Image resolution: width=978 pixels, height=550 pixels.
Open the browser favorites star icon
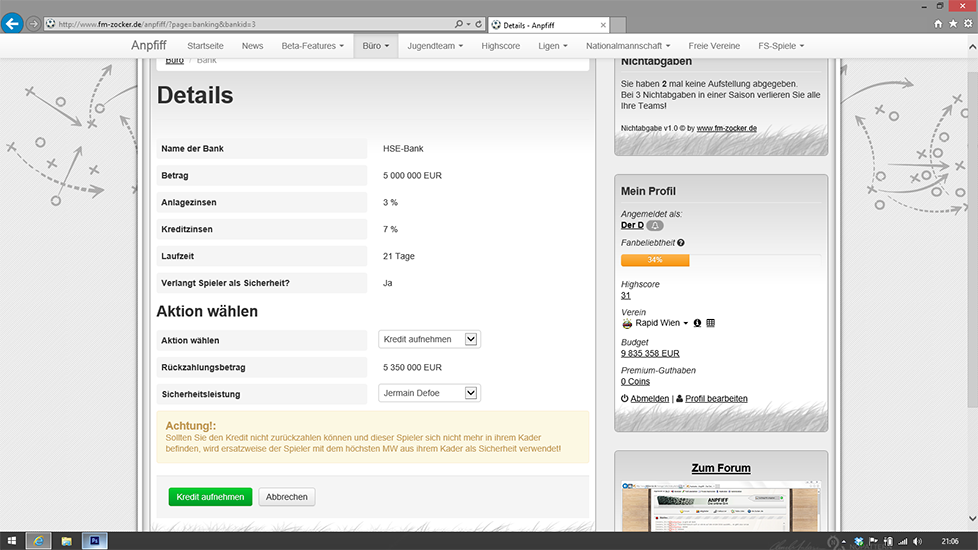pyautogui.click(x=953, y=24)
